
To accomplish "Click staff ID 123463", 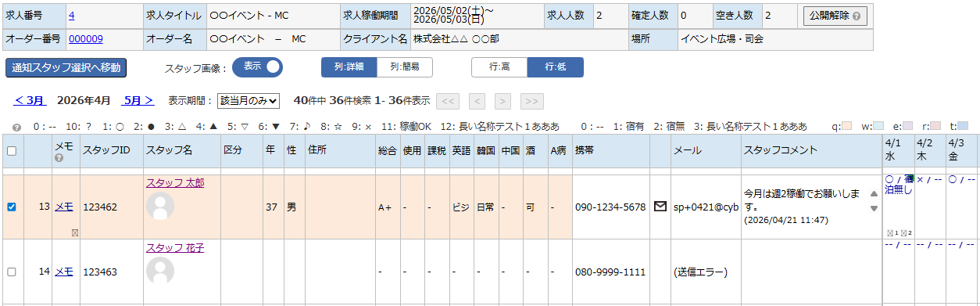I will click(100, 272).
